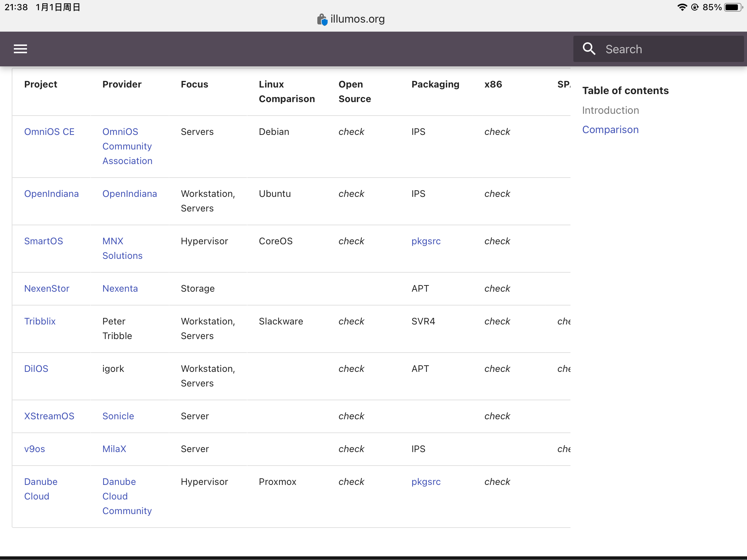The width and height of the screenshot is (747, 560).
Task: Tap the battery indicator icon
Action: tap(733, 7)
